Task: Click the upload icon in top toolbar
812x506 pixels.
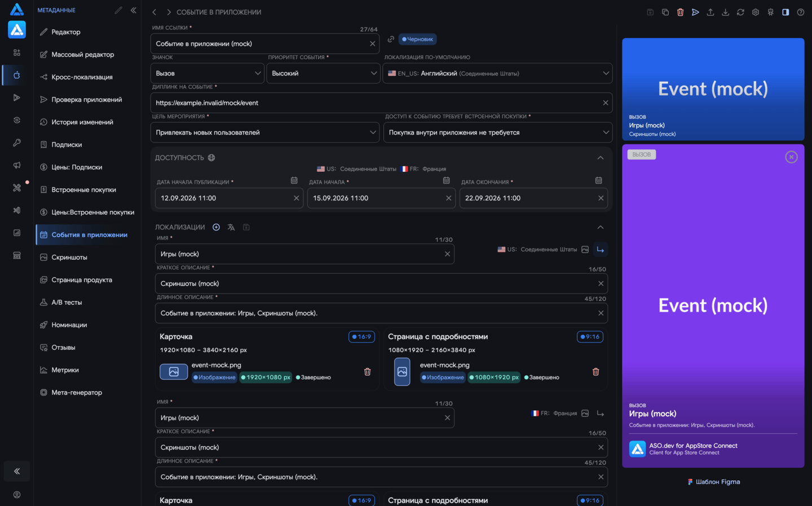Action: pyautogui.click(x=710, y=12)
